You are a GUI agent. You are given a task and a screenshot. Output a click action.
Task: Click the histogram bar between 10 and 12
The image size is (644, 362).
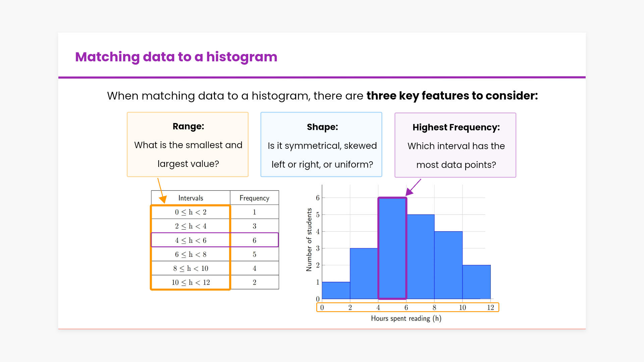pyautogui.click(x=476, y=282)
